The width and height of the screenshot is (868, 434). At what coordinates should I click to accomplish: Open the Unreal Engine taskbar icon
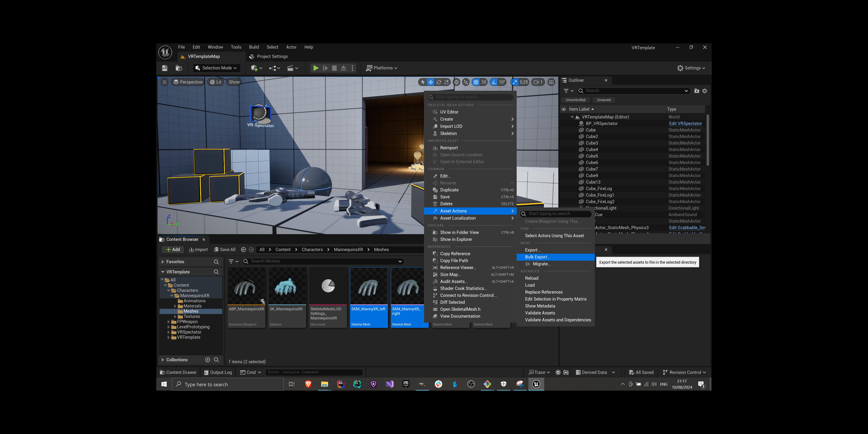click(x=536, y=384)
